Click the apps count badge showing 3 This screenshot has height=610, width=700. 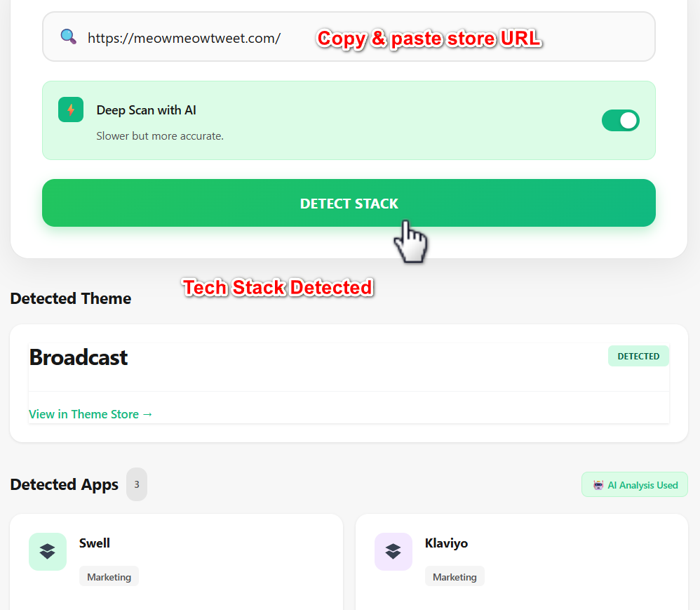point(137,484)
